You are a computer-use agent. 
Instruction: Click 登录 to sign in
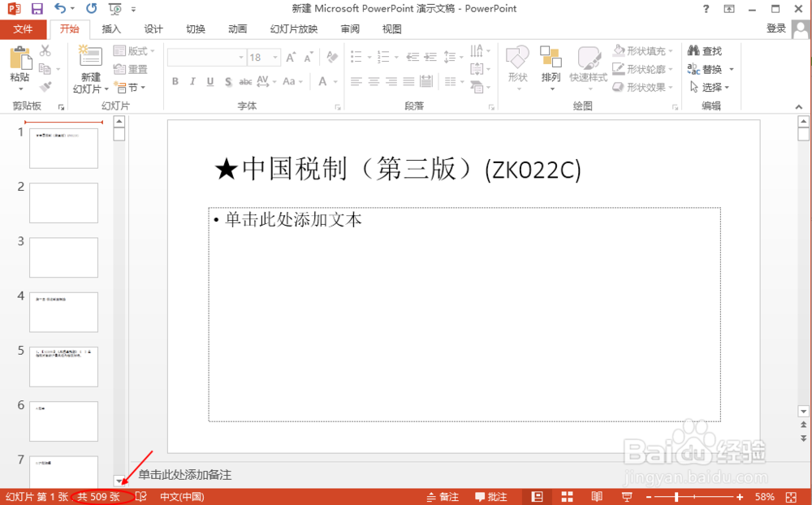pos(776,28)
